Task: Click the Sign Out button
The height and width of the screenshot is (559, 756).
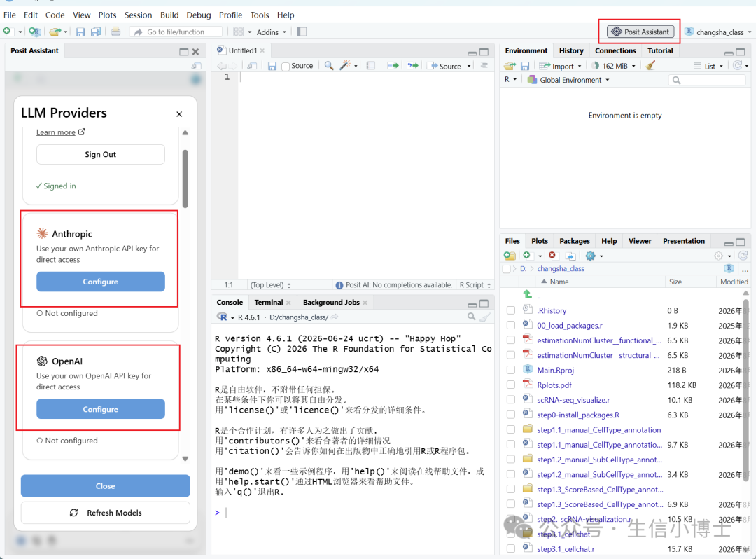Action: 100,154
